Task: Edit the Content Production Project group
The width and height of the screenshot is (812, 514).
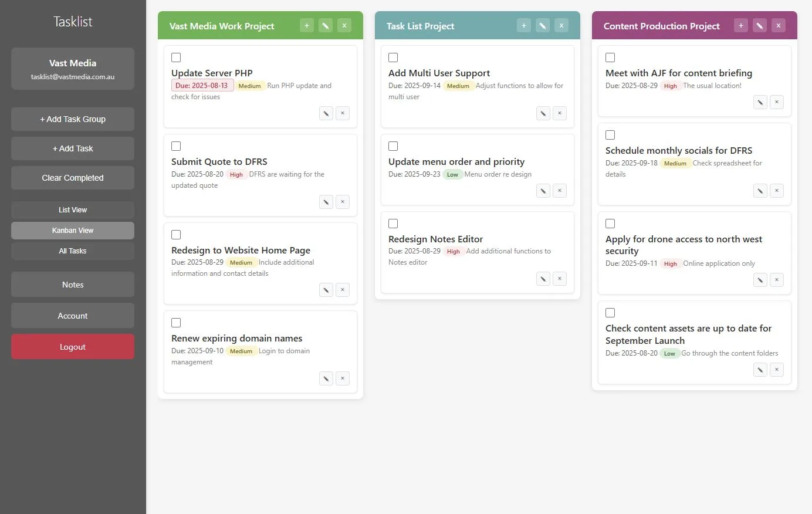Action: [x=760, y=25]
